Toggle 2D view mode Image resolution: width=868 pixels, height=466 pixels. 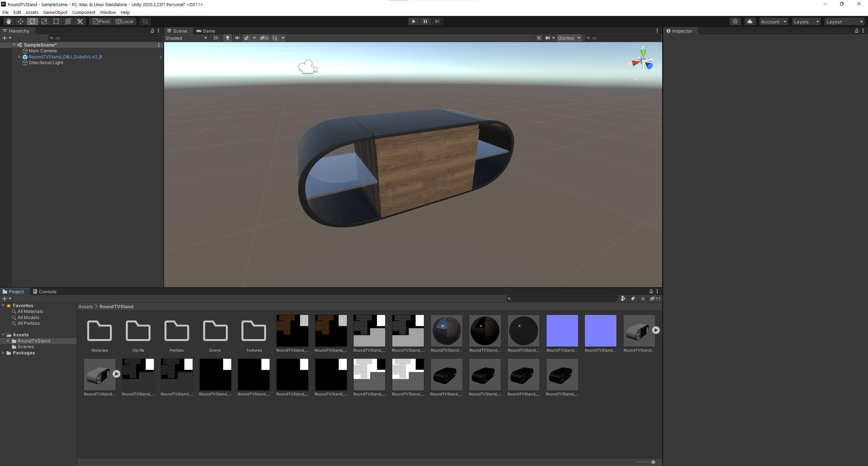click(x=216, y=38)
